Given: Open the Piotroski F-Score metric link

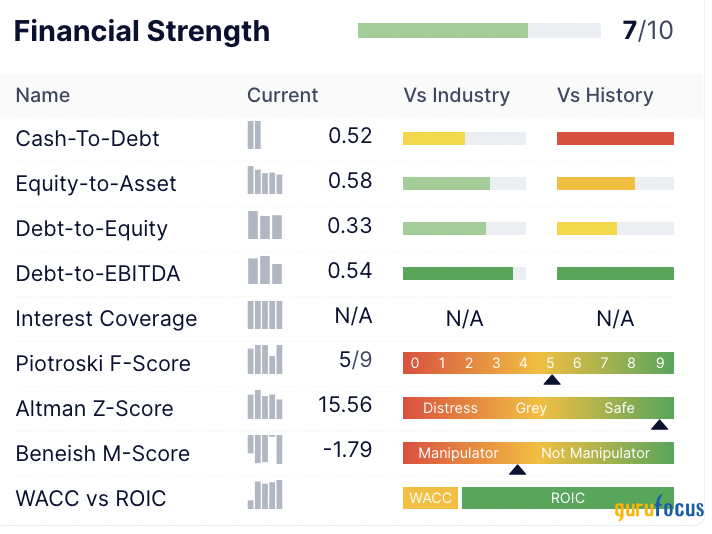Looking at the screenshot, I should point(103,364).
